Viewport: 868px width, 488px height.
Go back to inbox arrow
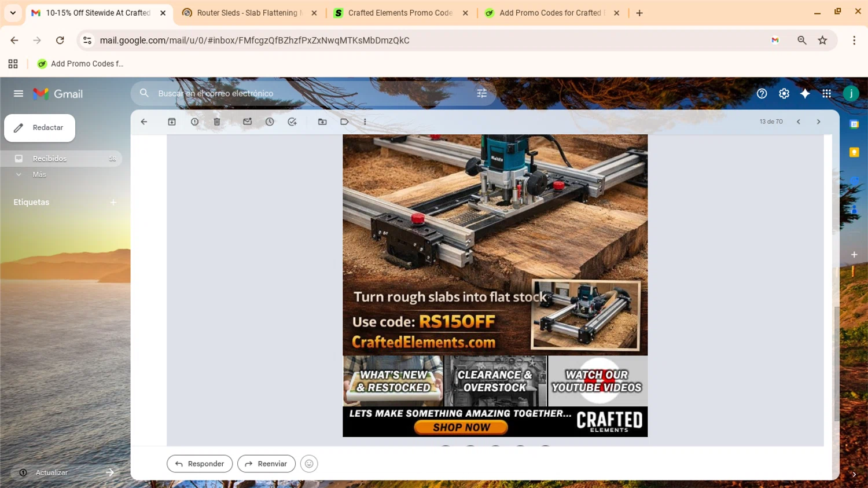(x=144, y=122)
